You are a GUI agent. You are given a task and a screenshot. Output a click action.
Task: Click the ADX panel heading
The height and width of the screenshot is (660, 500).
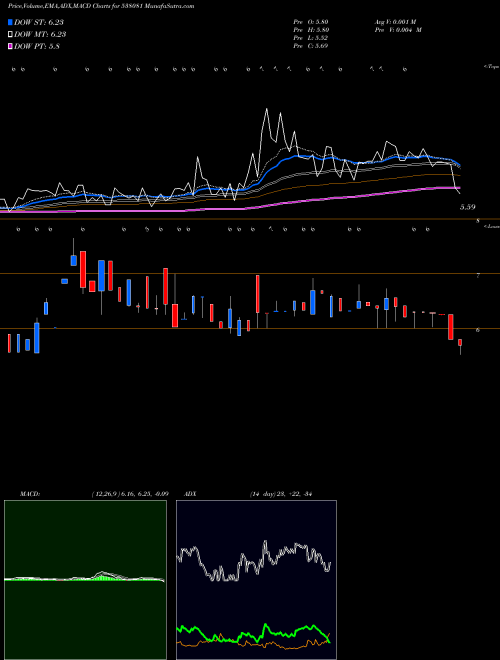(x=190, y=494)
